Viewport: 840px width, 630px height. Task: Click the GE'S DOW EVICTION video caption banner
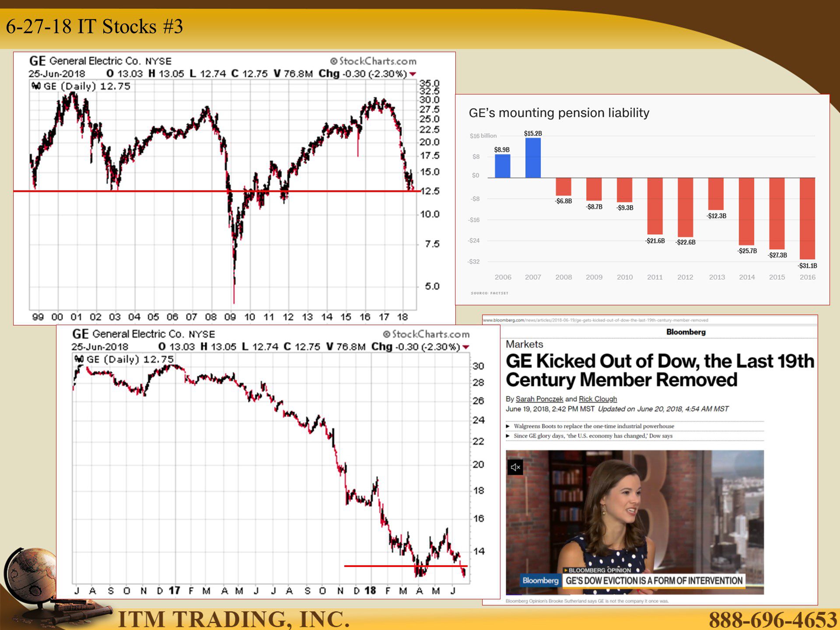pyautogui.click(x=654, y=581)
